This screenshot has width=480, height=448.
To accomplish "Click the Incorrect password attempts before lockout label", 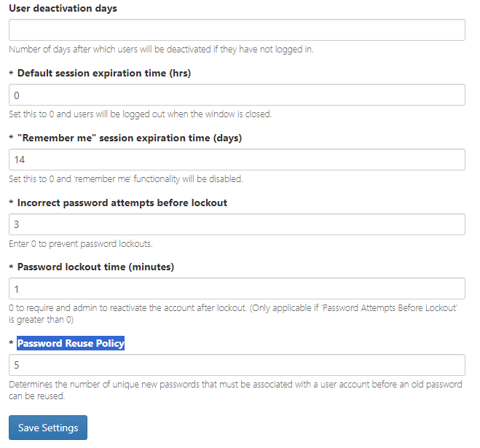I will 122,203.
